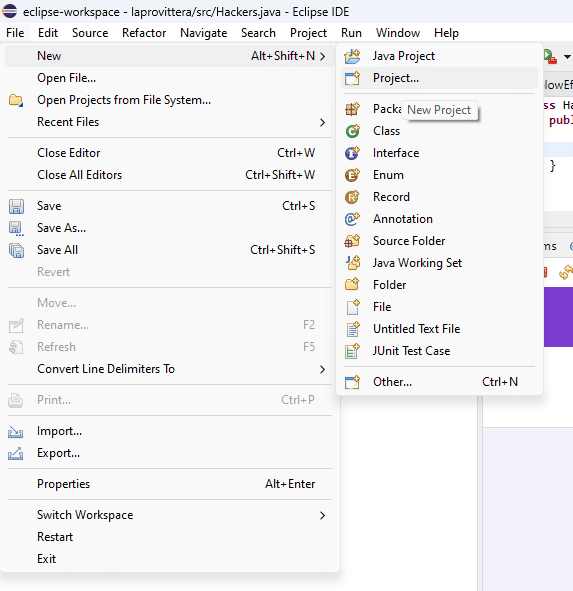Select Java Project label in submenu

pos(404,56)
